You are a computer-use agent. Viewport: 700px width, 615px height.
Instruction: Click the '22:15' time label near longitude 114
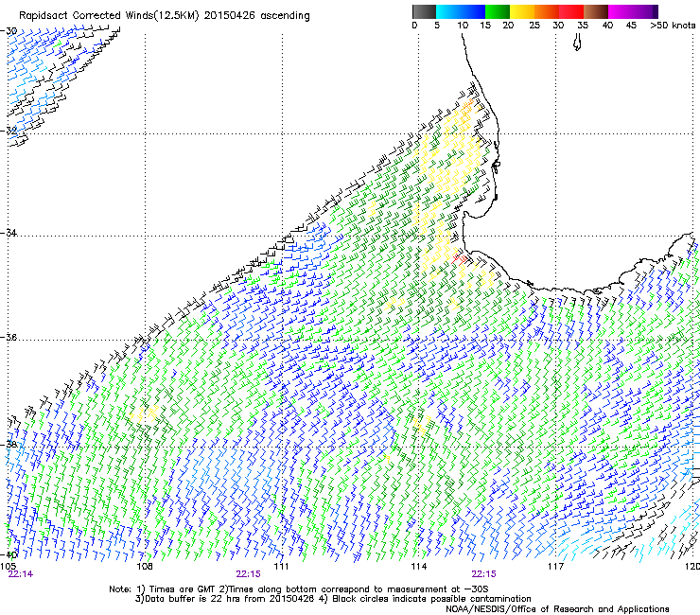click(484, 574)
